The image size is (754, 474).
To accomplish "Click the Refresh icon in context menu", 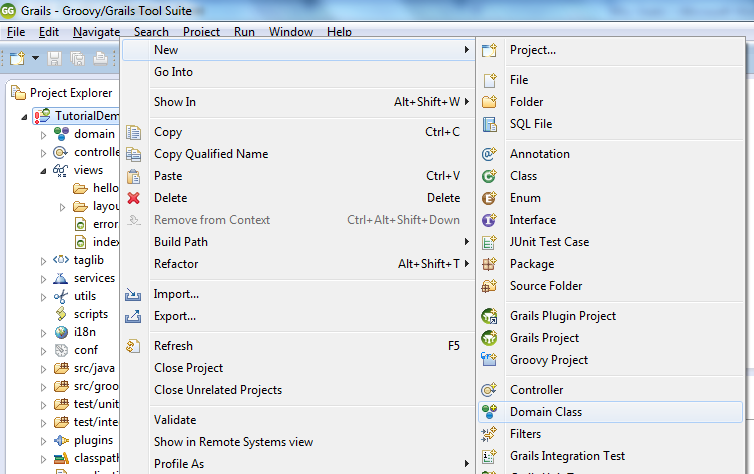I will (x=133, y=346).
